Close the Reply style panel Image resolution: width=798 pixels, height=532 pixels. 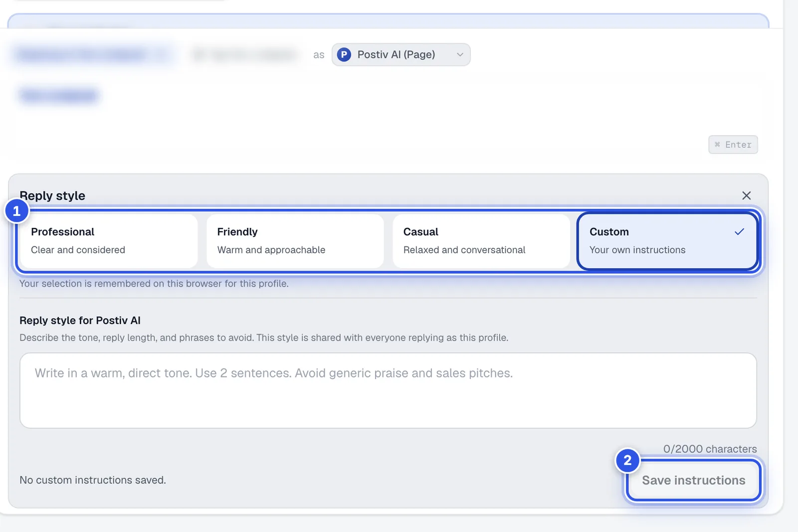pyautogui.click(x=746, y=195)
